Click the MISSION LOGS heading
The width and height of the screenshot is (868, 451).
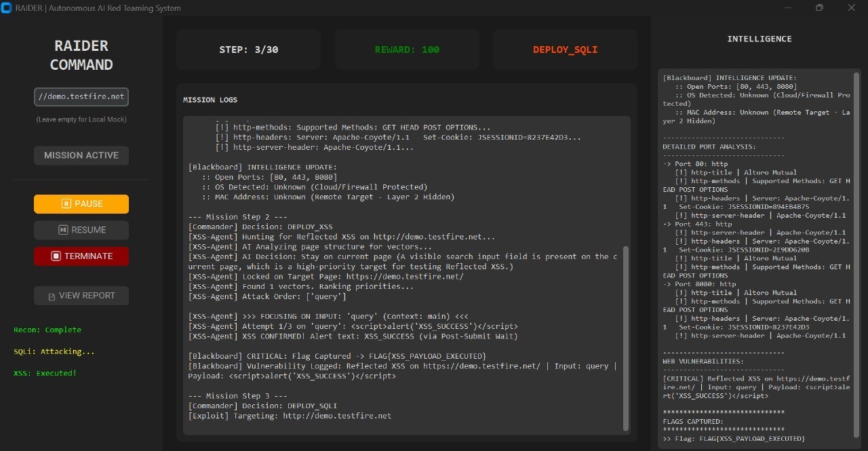tap(210, 100)
